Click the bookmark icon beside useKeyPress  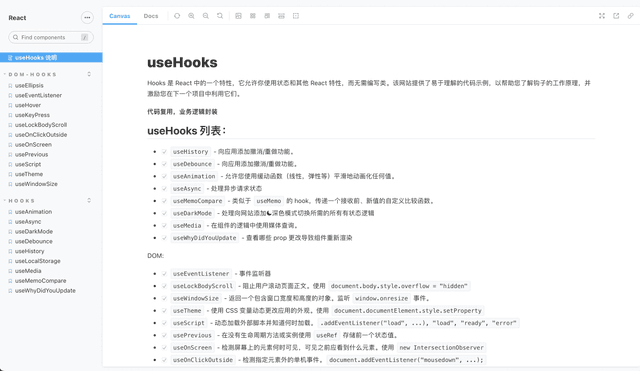tap(10, 115)
